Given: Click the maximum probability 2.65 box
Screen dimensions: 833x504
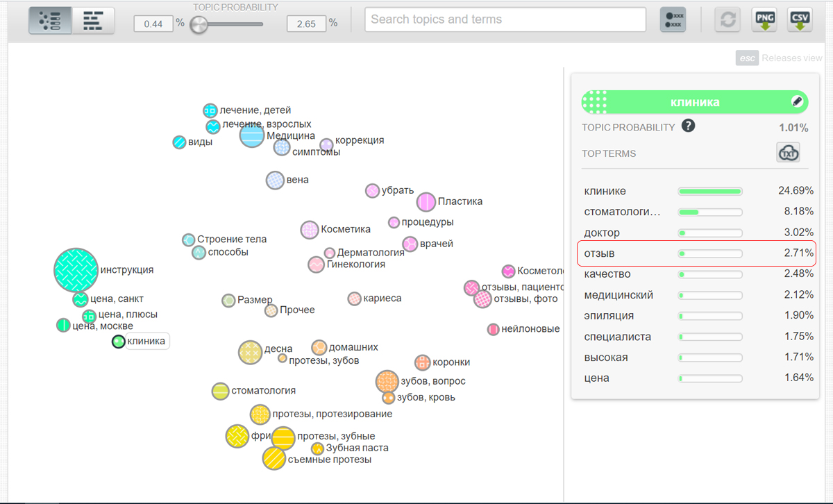Looking at the screenshot, I should 306,24.
